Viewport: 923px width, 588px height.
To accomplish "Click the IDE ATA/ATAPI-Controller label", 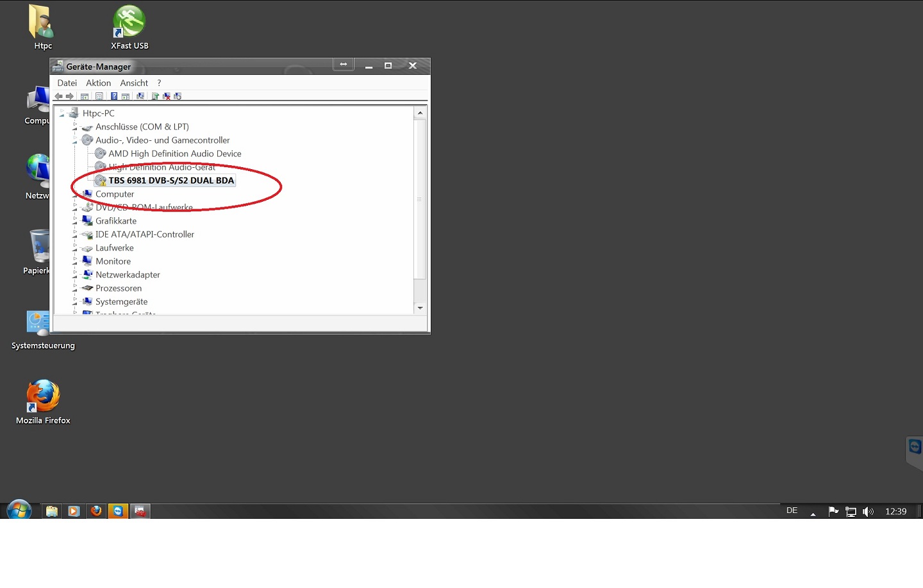I will 145,234.
